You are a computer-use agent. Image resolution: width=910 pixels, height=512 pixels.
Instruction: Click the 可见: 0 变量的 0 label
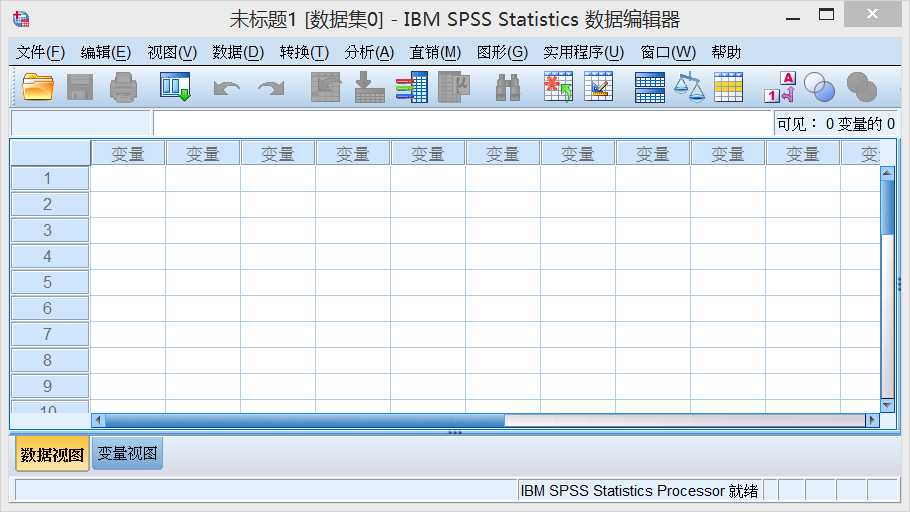pos(836,123)
